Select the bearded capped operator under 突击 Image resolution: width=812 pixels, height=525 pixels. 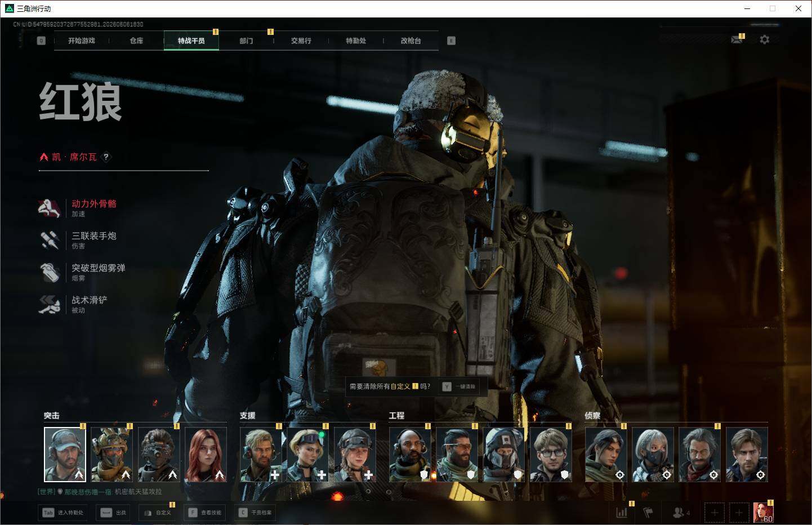click(x=65, y=455)
